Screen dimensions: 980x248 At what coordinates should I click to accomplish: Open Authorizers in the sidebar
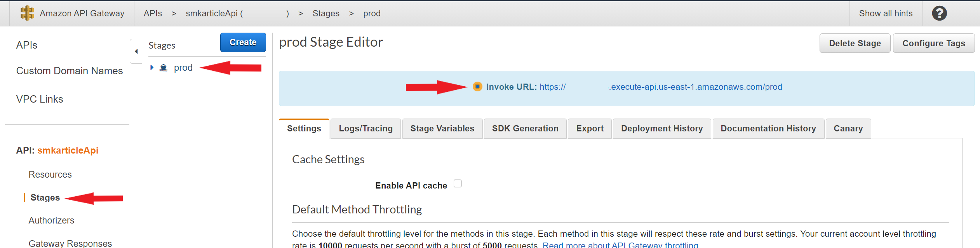click(51, 220)
